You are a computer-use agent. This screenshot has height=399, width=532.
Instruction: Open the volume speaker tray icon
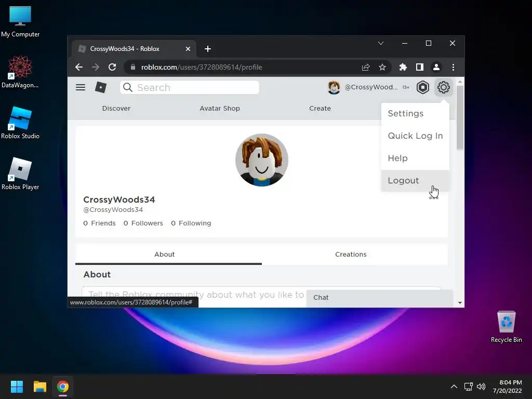click(x=481, y=387)
